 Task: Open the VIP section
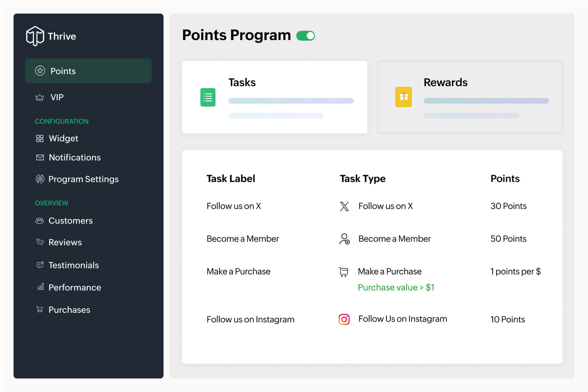[x=57, y=97]
